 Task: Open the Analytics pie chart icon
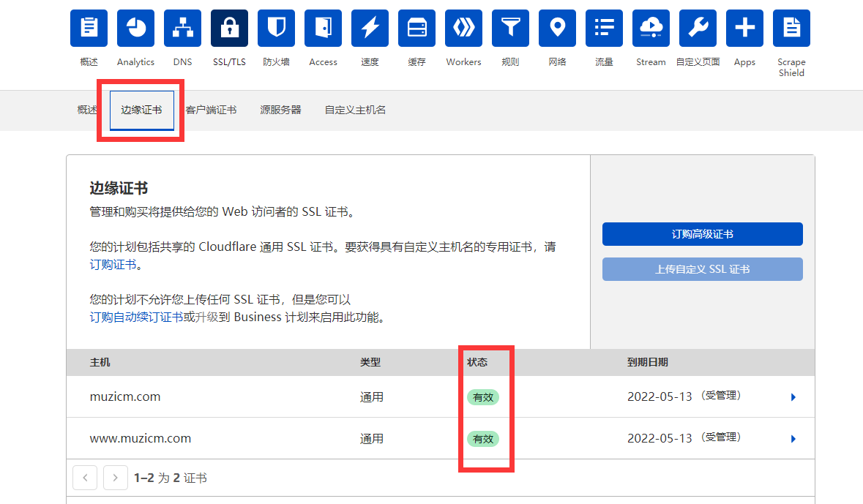click(x=135, y=28)
